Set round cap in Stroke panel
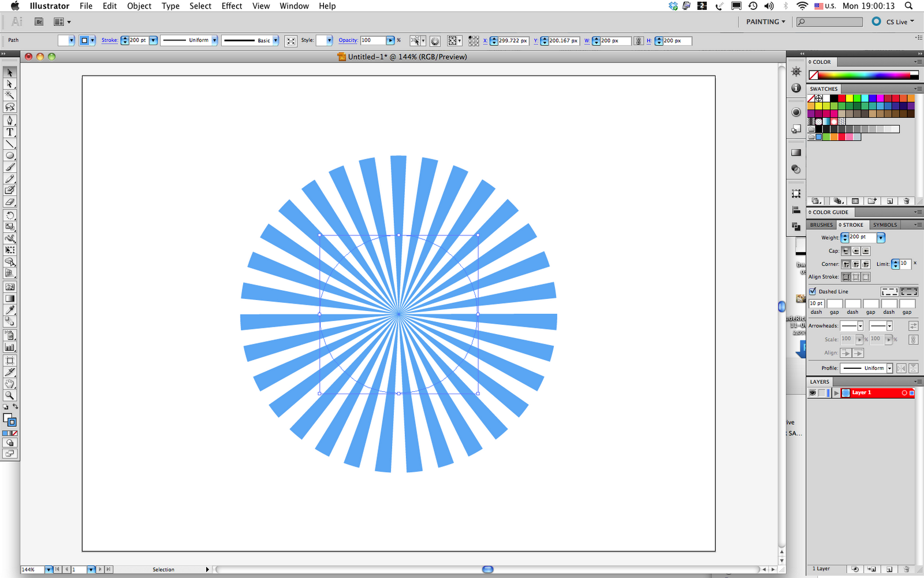This screenshot has width=924, height=578. pos(856,251)
